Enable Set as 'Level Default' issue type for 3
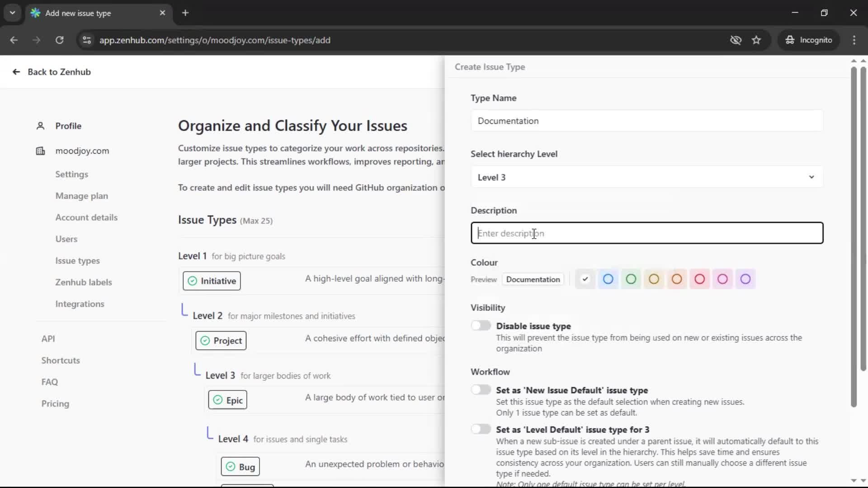Image resolution: width=868 pixels, height=488 pixels. point(481,429)
